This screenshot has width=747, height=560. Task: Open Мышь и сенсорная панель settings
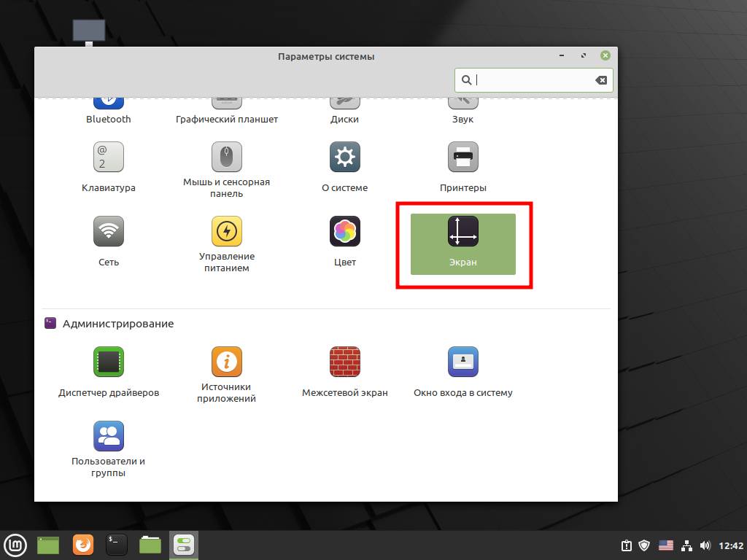(226, 157)
